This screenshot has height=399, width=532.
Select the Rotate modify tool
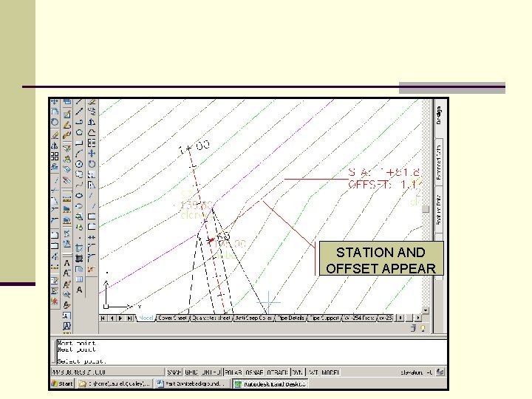point(92,164)
